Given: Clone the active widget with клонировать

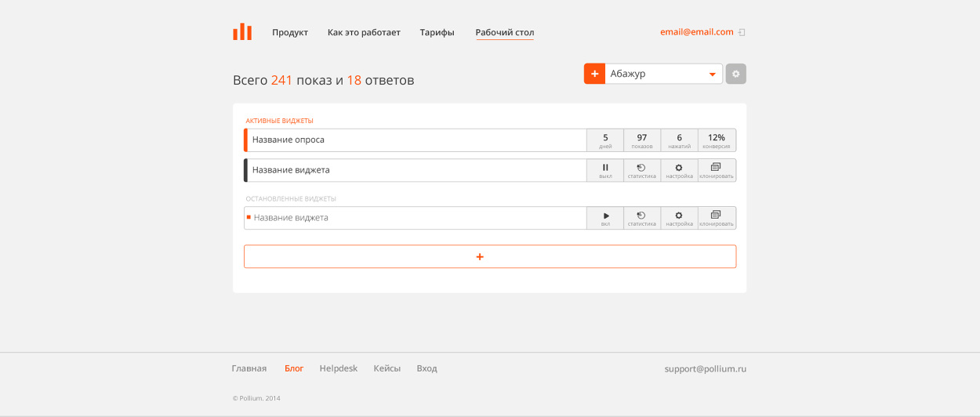Looking at the screenshot, I should tap(717, 170).
